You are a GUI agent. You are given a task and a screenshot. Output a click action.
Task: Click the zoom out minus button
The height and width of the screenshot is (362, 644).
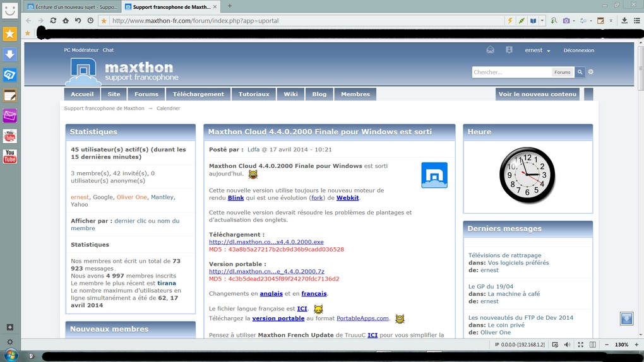coord(607,345)
